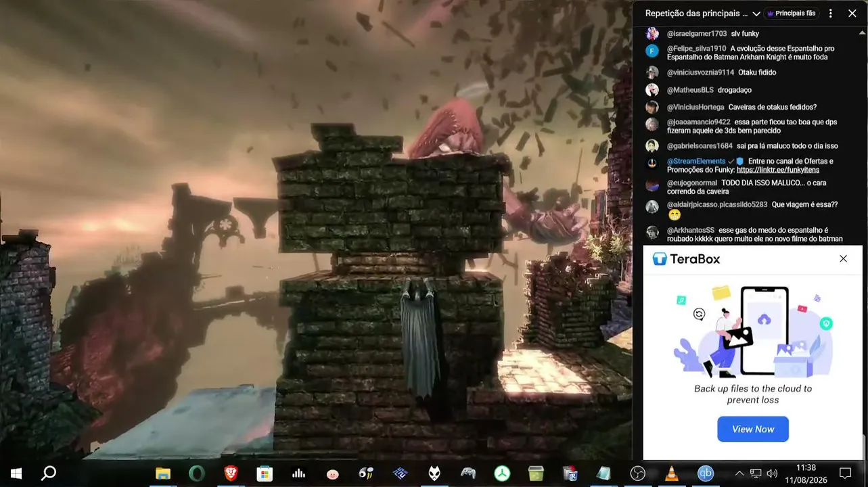Open the blue diamond app in taskbar
The image size is (868, 487).
pos(400,473)
